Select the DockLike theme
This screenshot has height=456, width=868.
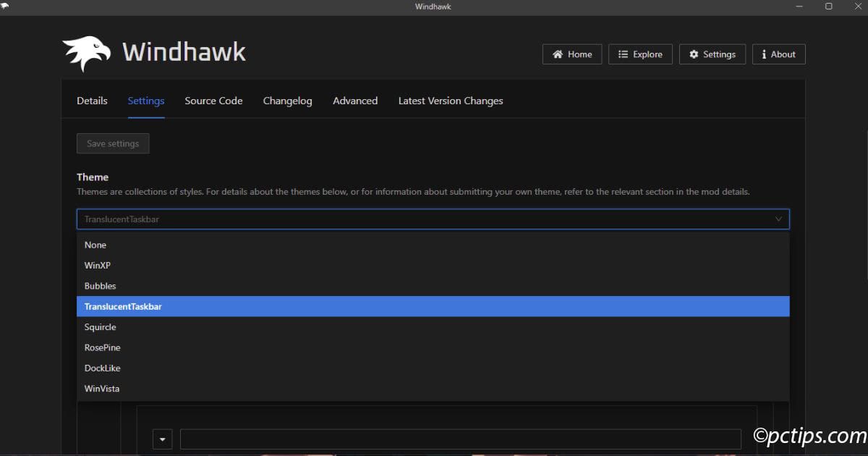(433, 368)
